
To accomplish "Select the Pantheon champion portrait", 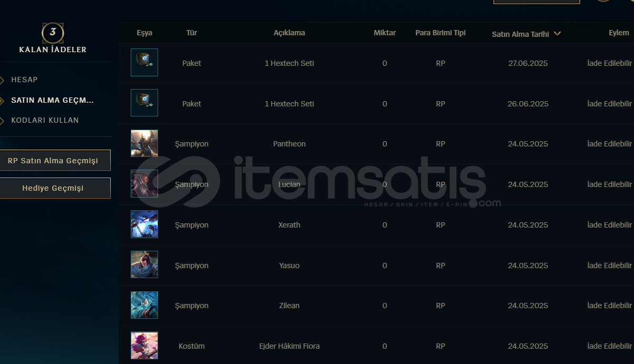I will [144, 143].
